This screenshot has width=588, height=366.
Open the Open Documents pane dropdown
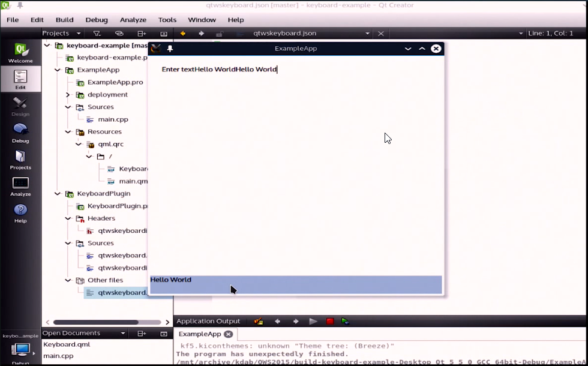(x=122, y=334)
